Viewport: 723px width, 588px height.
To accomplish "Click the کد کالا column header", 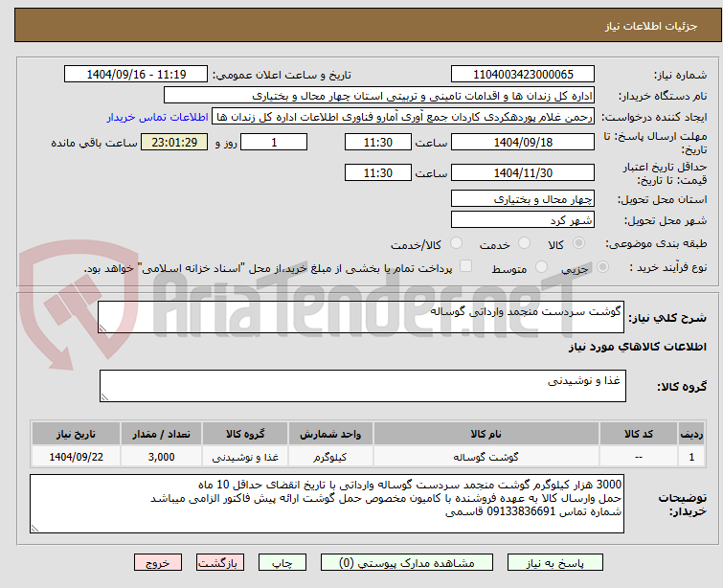I will pos(639,434).
